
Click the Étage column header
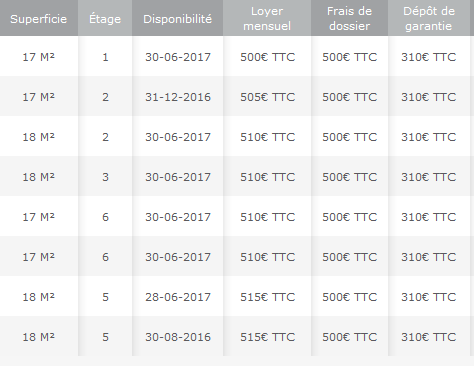coord(105,19)
